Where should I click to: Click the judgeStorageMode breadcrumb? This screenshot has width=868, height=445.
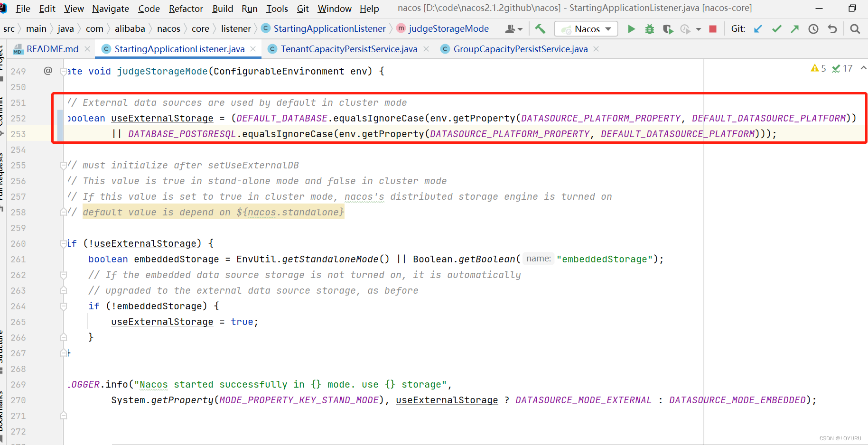coord(448,28)
